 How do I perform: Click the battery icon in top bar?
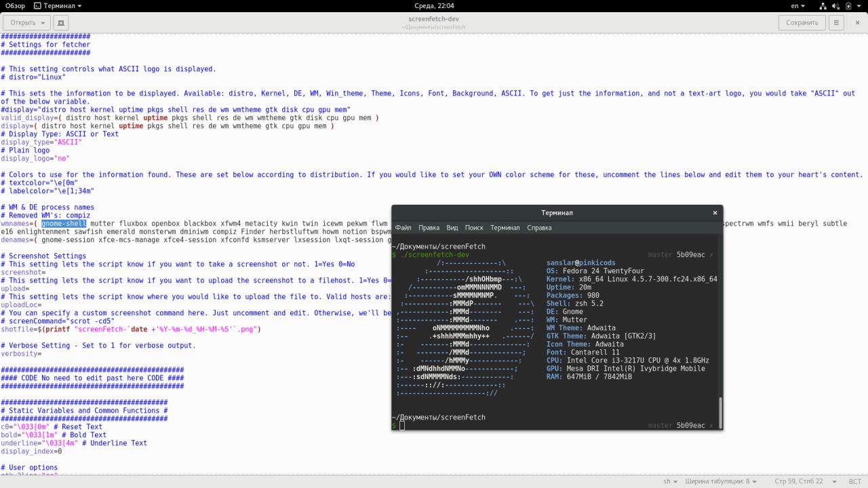pos(850,6)
